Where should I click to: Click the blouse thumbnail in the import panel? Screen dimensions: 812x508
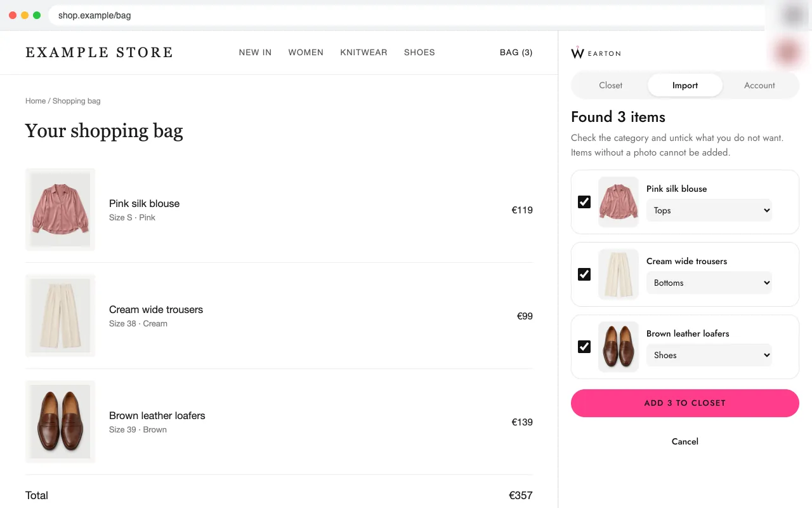coord(619,202)
